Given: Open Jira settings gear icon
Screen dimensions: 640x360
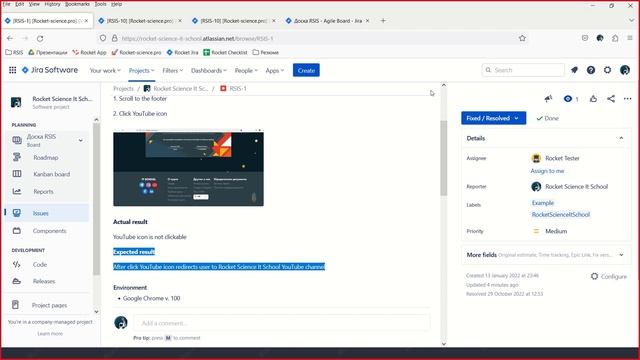Looking at the screenshot, I should click(607, 70).
